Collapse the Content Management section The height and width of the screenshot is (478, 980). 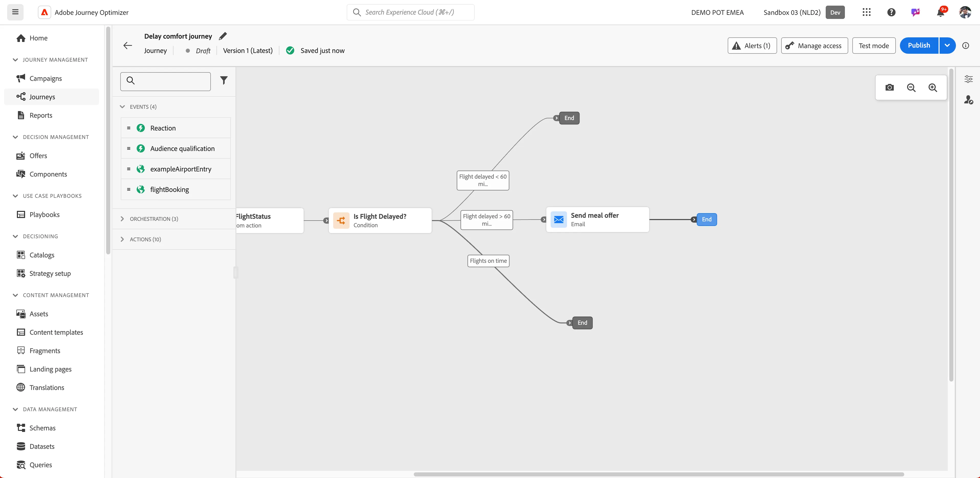click(x=15, y=295)
